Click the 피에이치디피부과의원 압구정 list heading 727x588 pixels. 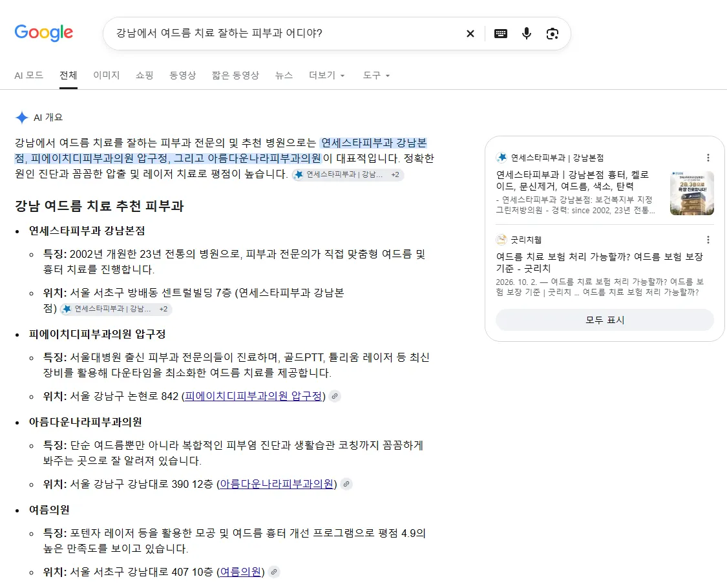97,334
